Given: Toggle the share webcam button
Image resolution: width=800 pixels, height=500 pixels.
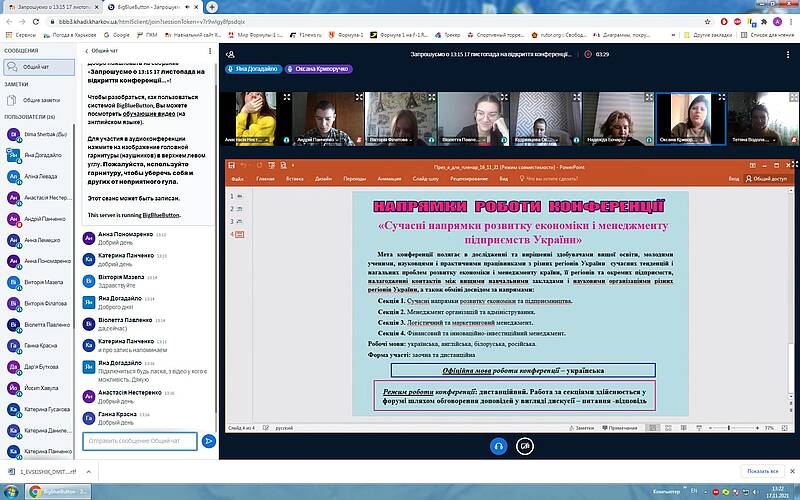Looking at the screenshot, I should pos(524,446).
